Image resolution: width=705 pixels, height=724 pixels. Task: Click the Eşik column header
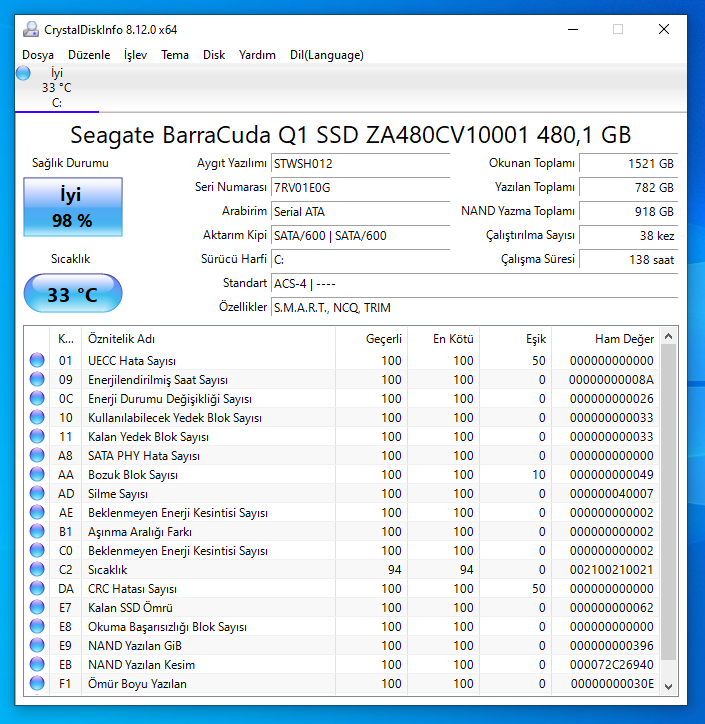click(515, 339)
